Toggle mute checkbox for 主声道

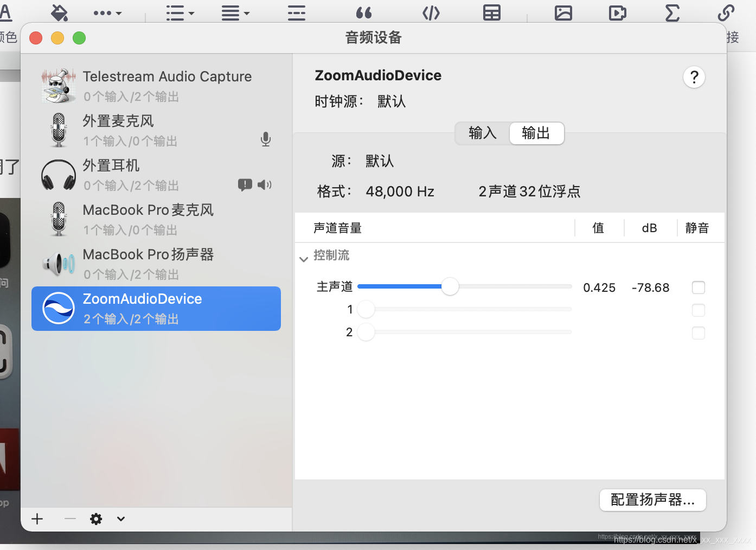(x=699, y=287)
